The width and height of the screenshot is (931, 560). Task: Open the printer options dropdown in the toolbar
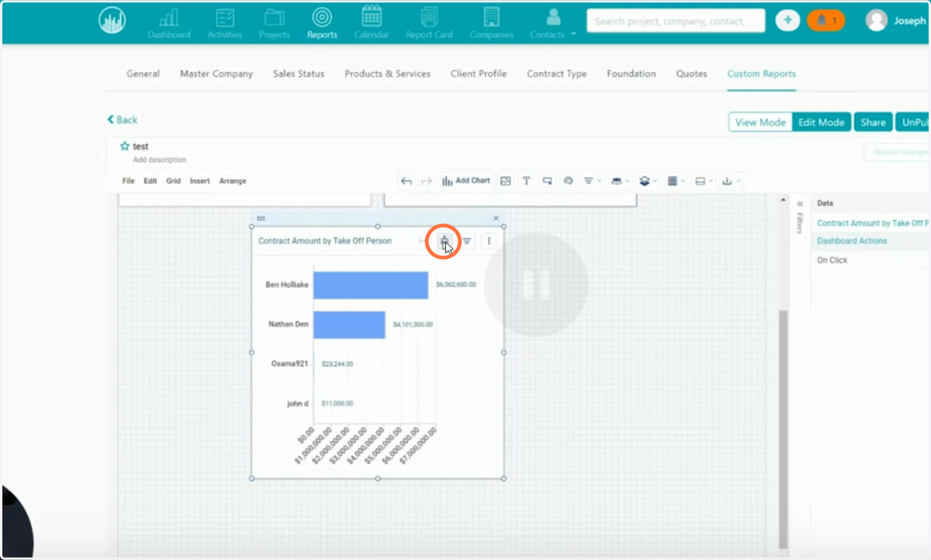620,181
